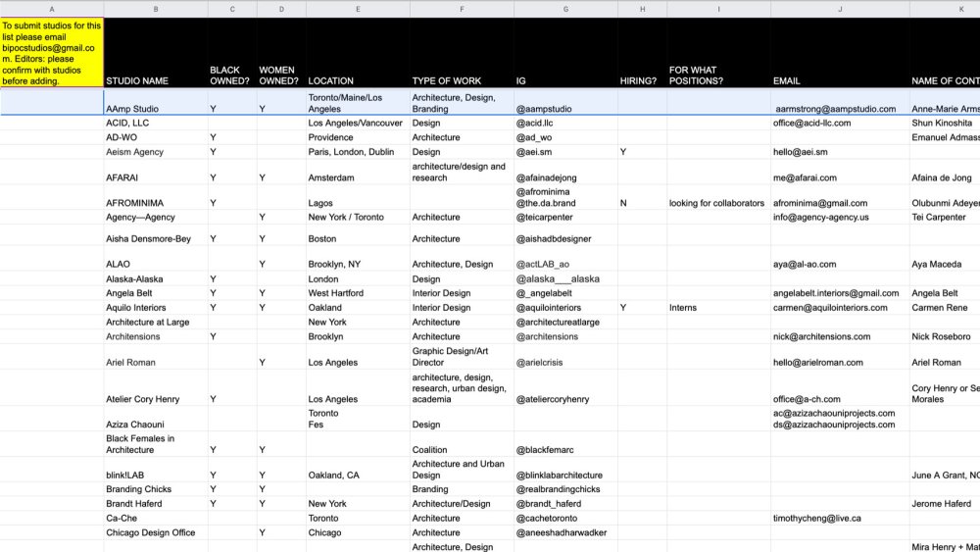Click the @aquilointeriors Instagram cell
Viewport: 980px width, 552px height.
click(565, 308)
